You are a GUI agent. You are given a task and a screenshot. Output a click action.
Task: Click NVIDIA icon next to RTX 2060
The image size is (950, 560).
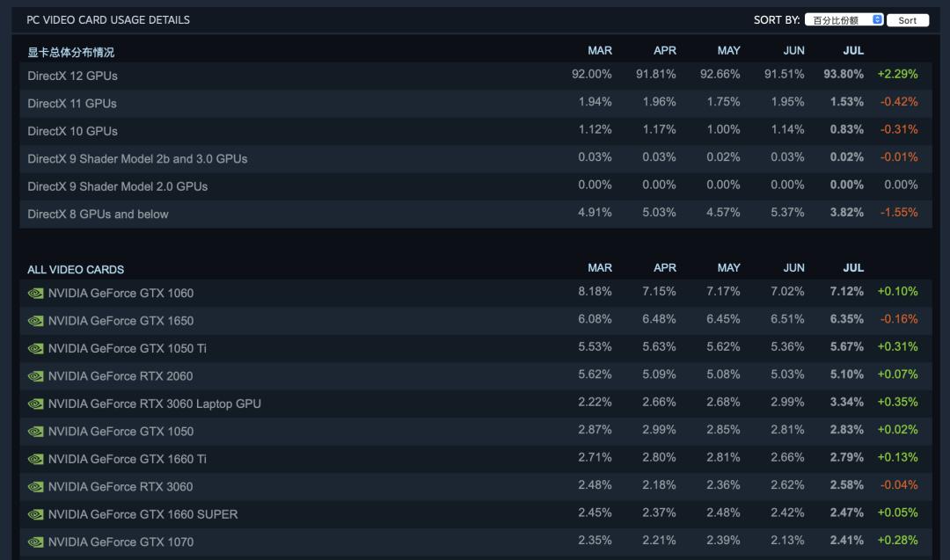pyautogui.click(x=35, y=376)
